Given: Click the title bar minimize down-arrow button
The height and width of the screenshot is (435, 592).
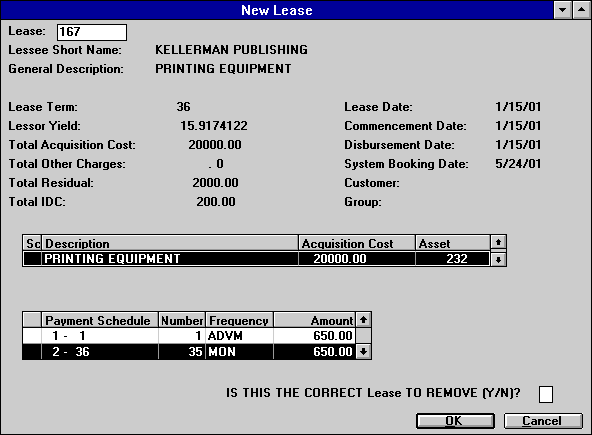Looking at the screenshot, I should click(x=563, y=10).
